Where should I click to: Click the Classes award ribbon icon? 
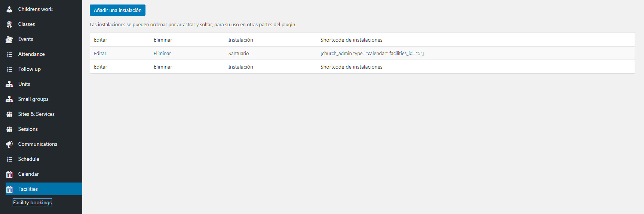[x=9, y=24]
